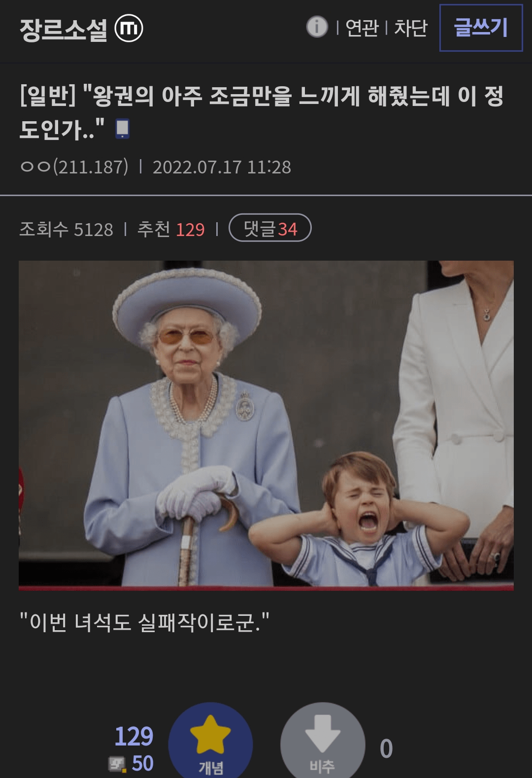Open the Queen balcony photo image
The image size is (532, 778).
266,425
